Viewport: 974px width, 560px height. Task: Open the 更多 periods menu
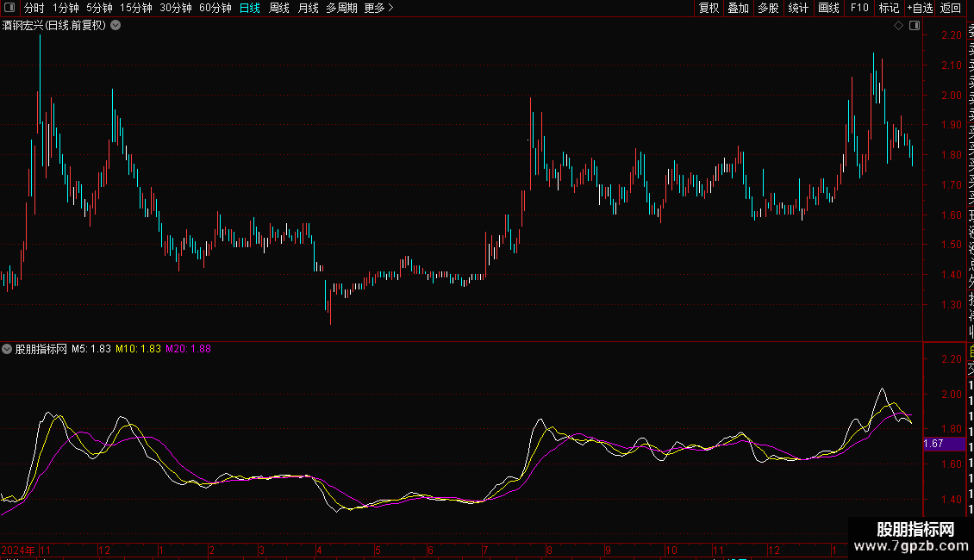click(x=378, y=8)
